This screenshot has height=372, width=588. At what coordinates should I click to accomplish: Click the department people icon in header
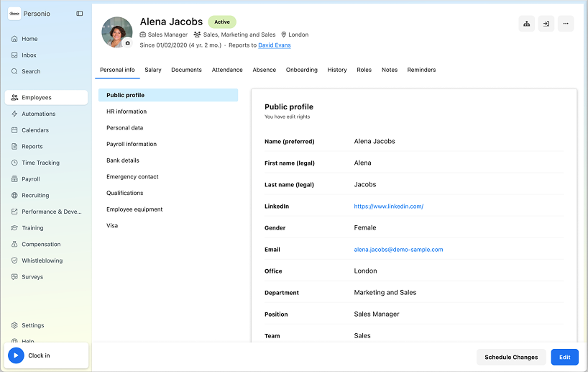pyautogui.click(x=197, y=35)
